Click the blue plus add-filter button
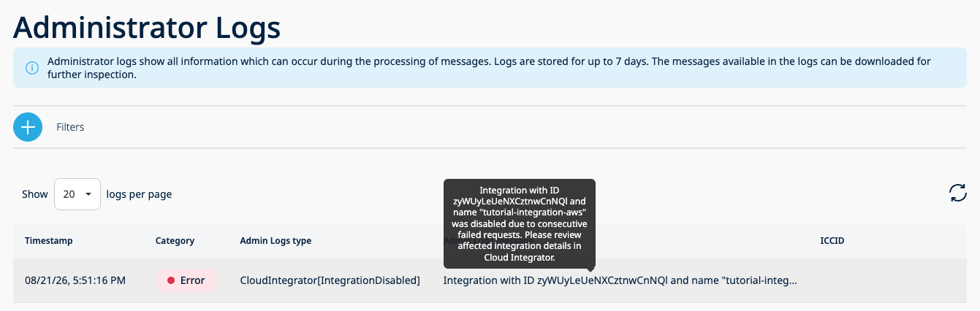 click(x=28, y=127)
